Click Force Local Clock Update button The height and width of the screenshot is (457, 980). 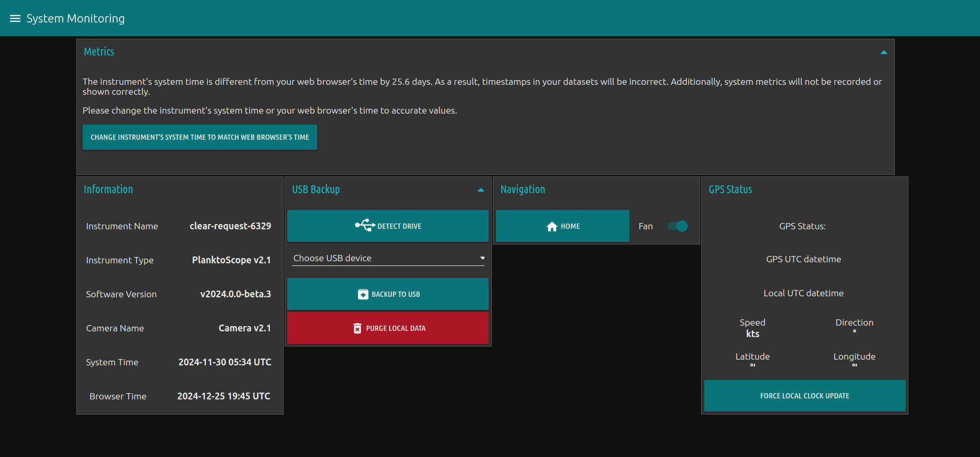tap(805, 396)
